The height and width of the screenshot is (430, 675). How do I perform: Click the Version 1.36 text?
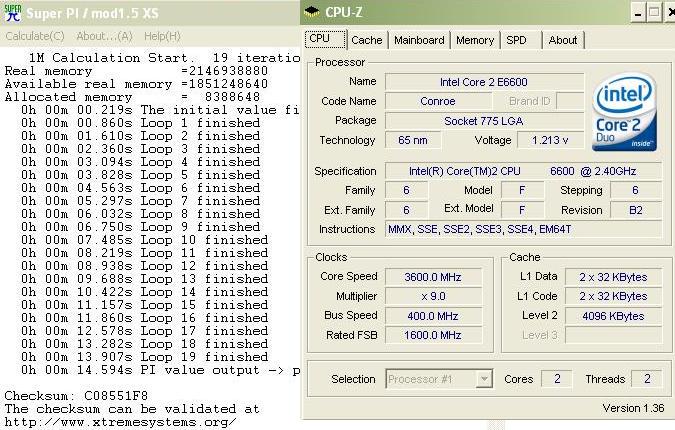[633, 408]
